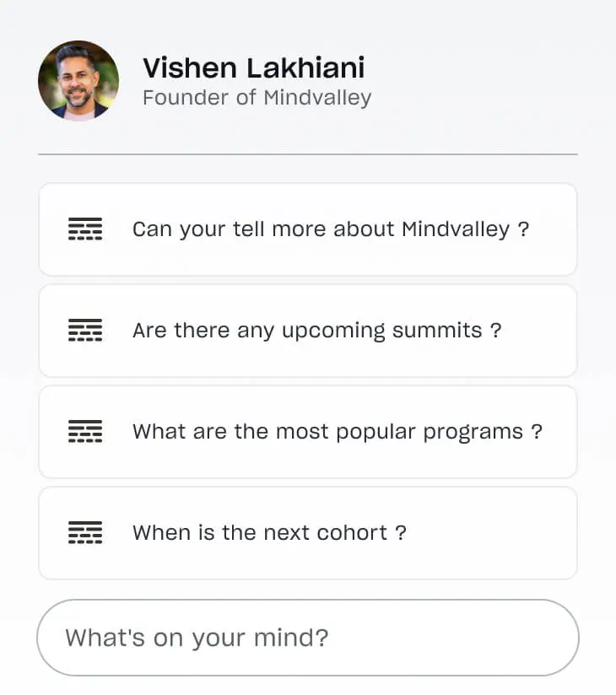Open Vishen Lakhiani's profile photo
Viewport: 616px width, 695px height.
coord(78,81)
